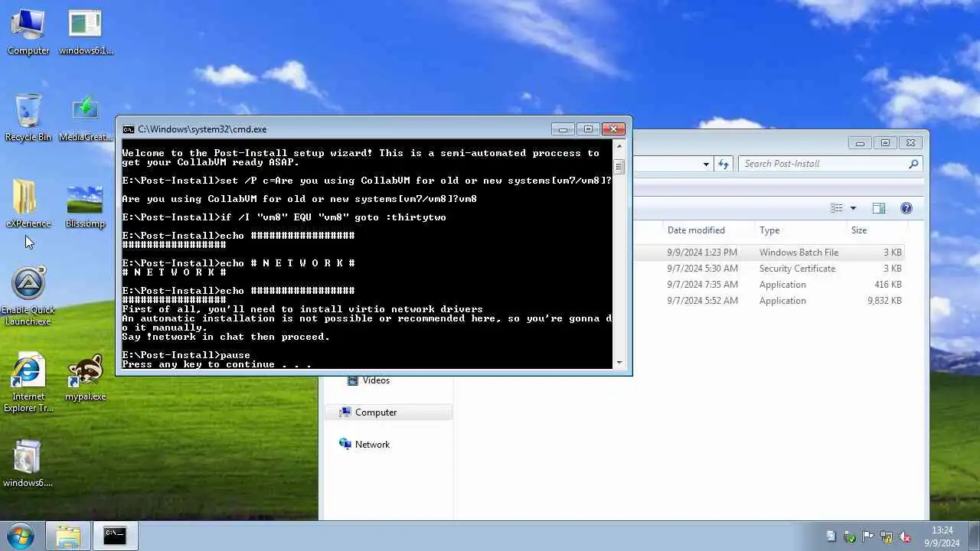Viewport: 980px width, 551px height.
Task: Minimize the Explorer window
Action: (860, 143)
